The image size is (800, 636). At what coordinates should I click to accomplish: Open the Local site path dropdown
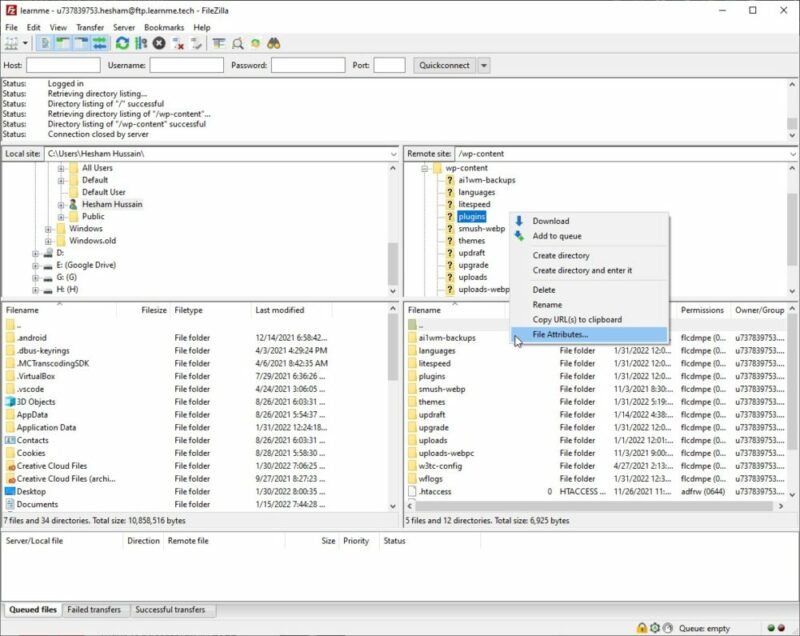click(393, 154)
